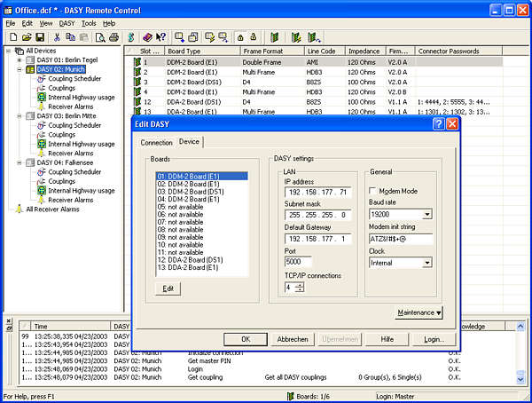The height and width of the screenshot is (403, 532).
Task: Enable the Modem Mode checkbox
Action: click(372, 191)
